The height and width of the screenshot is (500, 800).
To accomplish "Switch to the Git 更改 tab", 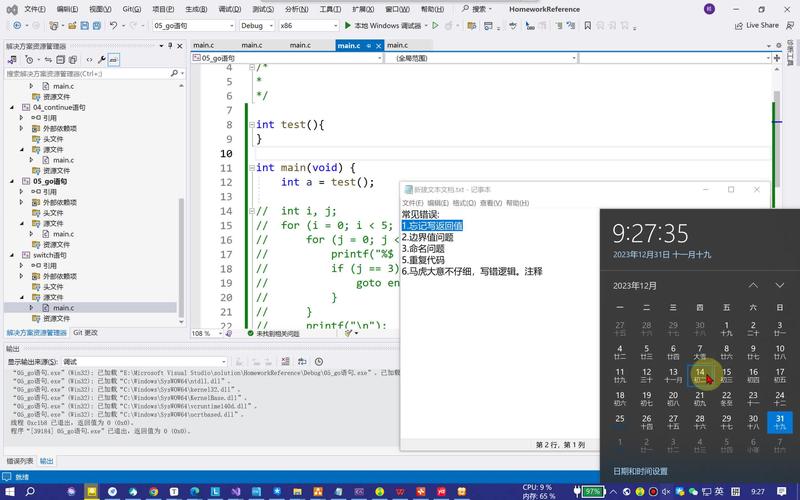I will pyautogui.click(x=86, y=332).
